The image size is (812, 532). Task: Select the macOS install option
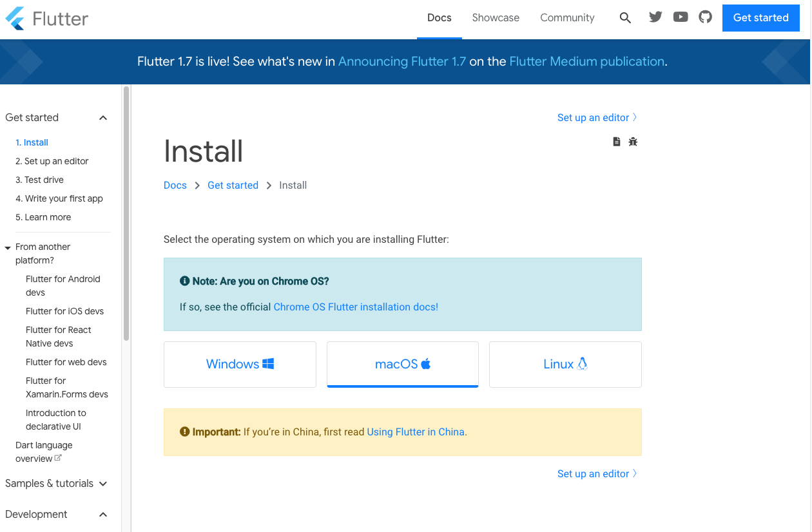[x=403, y=365]
